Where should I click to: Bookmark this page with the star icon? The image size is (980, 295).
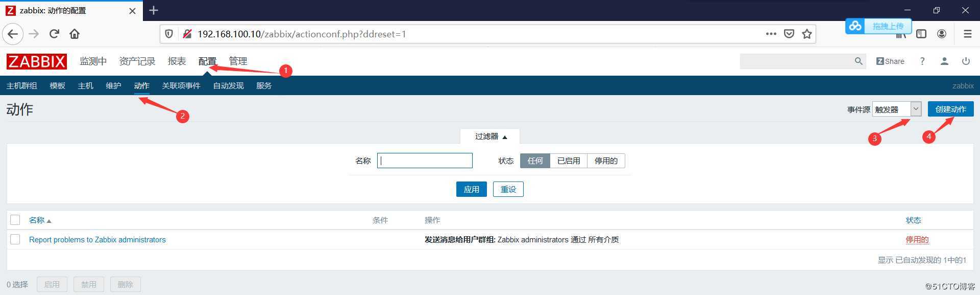pyautogui.click(x=807, y=34)
